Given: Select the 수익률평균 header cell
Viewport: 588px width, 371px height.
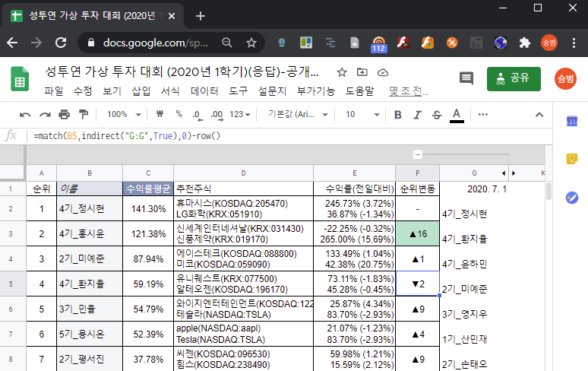Looking at the screenshot, I should coord(148,189).
